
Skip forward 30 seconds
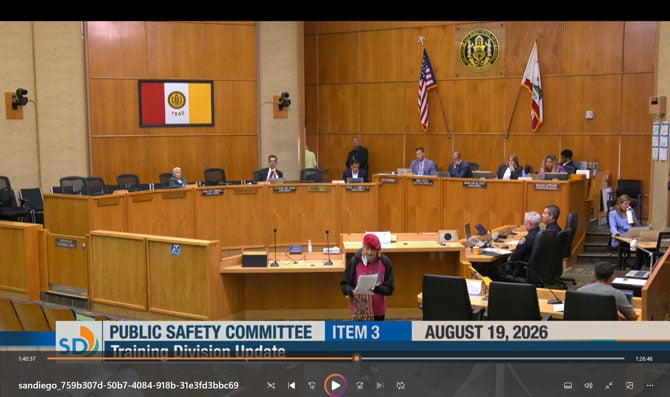tap(359, 385)
